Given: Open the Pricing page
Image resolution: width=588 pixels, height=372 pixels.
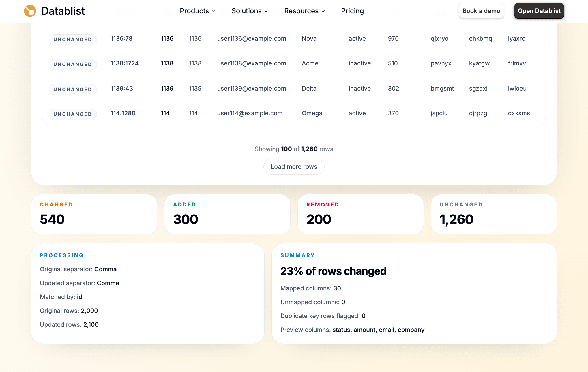Looking at the screenshot, I should pos(352,11).
